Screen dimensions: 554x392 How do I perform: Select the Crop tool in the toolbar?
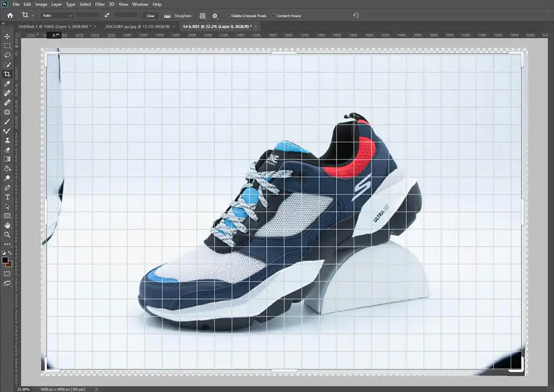pos(7,74)
